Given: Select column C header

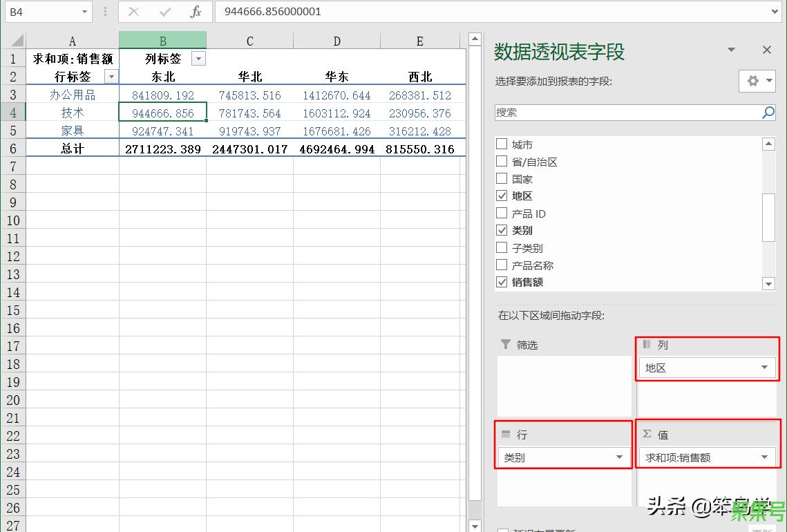Looking at the screenshot, I should tap(249, 41).
